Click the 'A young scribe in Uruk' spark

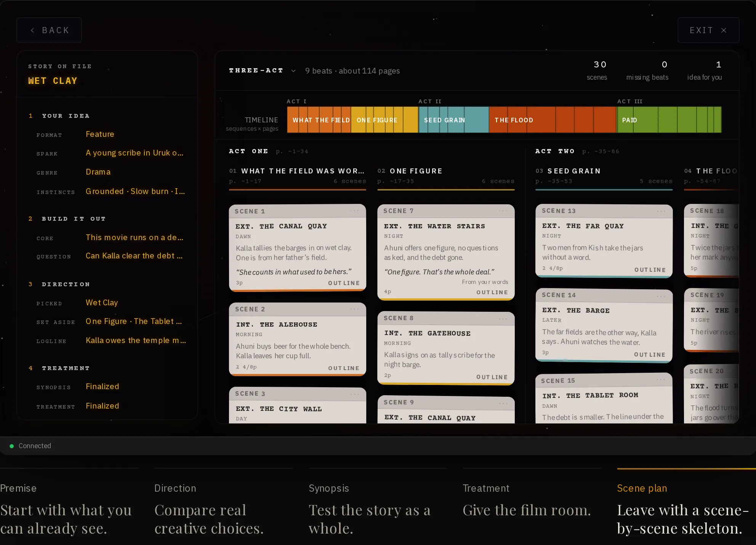pyautogui.click(x=135, y=153)
